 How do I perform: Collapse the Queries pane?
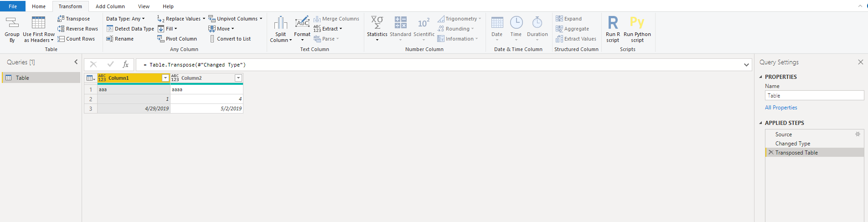click(x=76, y=62)
